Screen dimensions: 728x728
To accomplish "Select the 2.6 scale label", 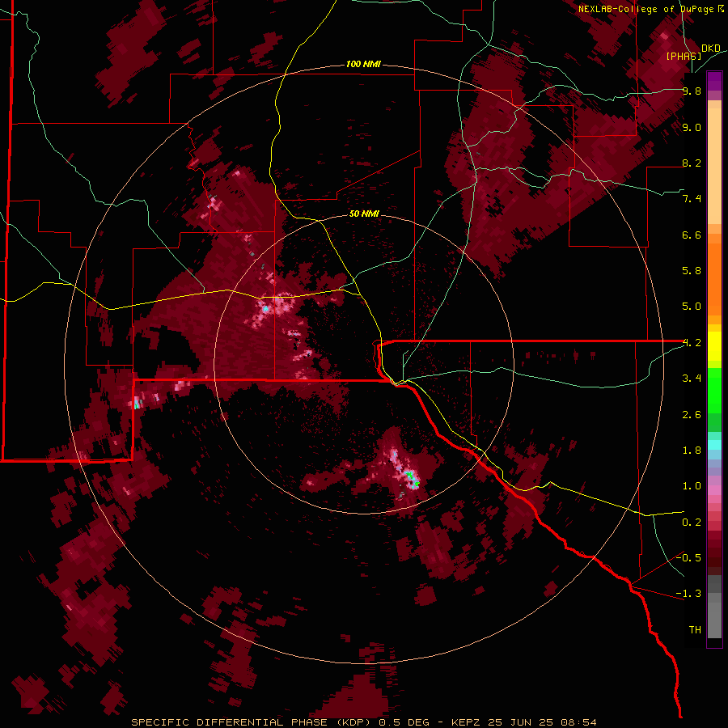I will coord(692,415).
